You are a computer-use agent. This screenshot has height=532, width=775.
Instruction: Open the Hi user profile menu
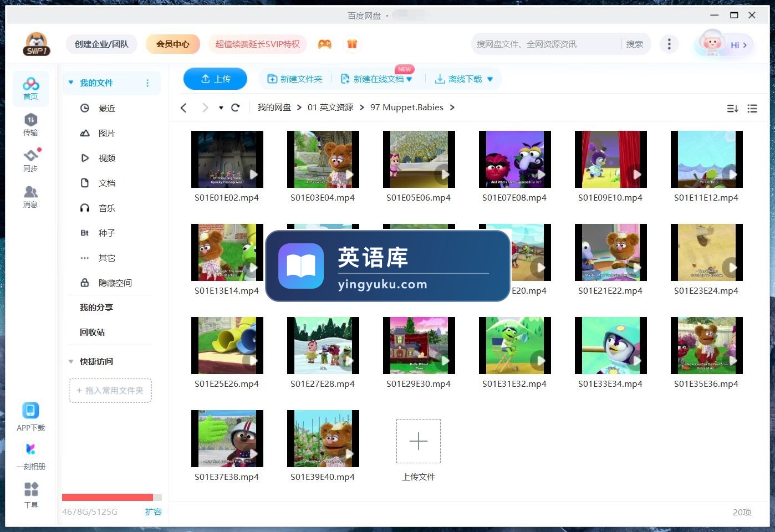pos(725,44)
